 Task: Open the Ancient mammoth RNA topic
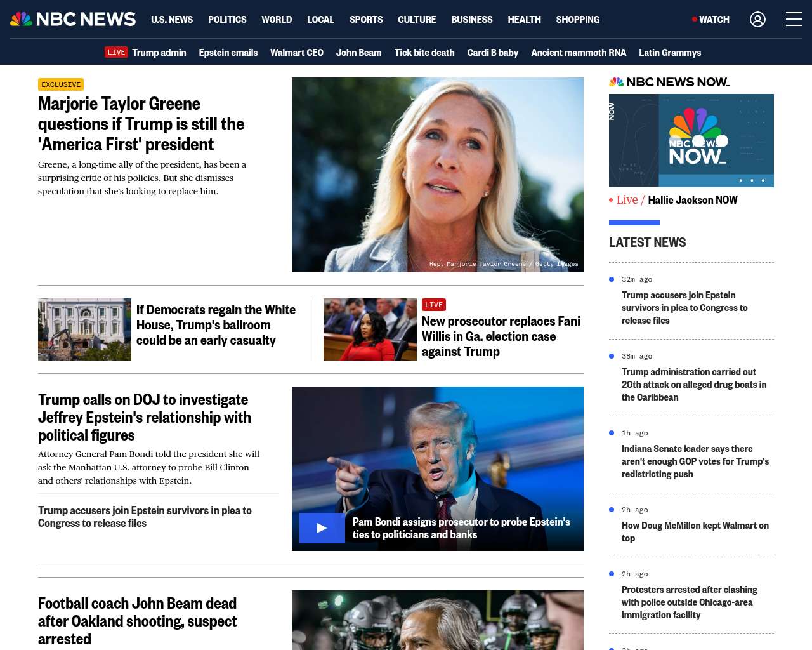pyautogui.click(x=579, y=53)
